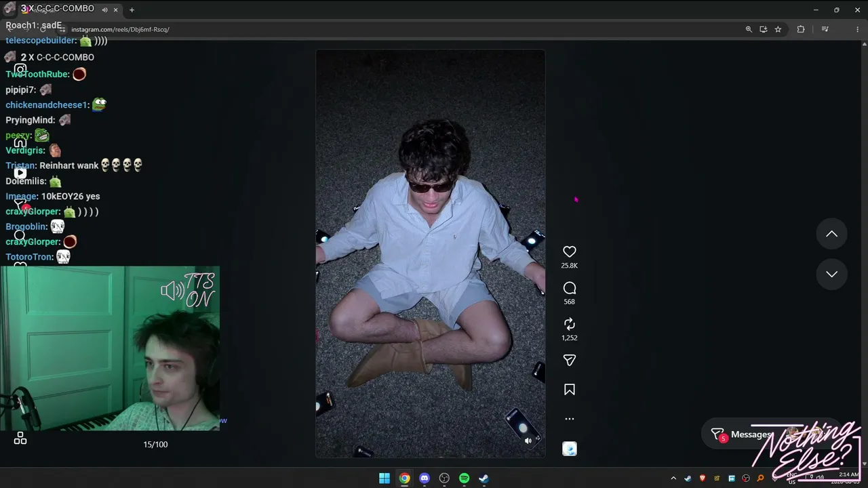The height and width of the screenshot is (488, 868).
Task: Open Discord from the taskbar
Action: click(x=425, y=479)
